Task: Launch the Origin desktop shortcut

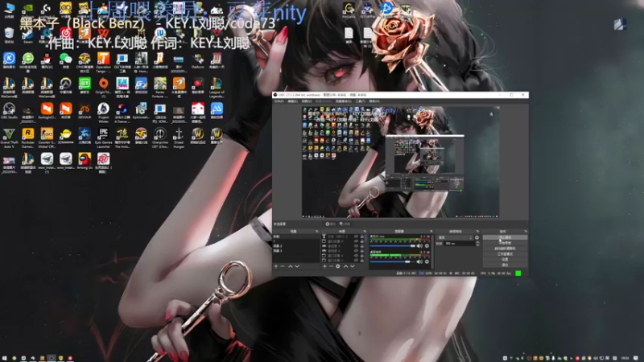Action: tap(104, 87)
